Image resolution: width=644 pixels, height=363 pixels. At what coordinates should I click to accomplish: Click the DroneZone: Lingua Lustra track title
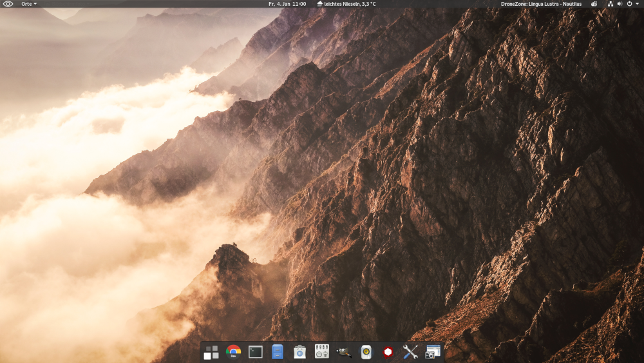pyautogui.click(x=541, y=4)
